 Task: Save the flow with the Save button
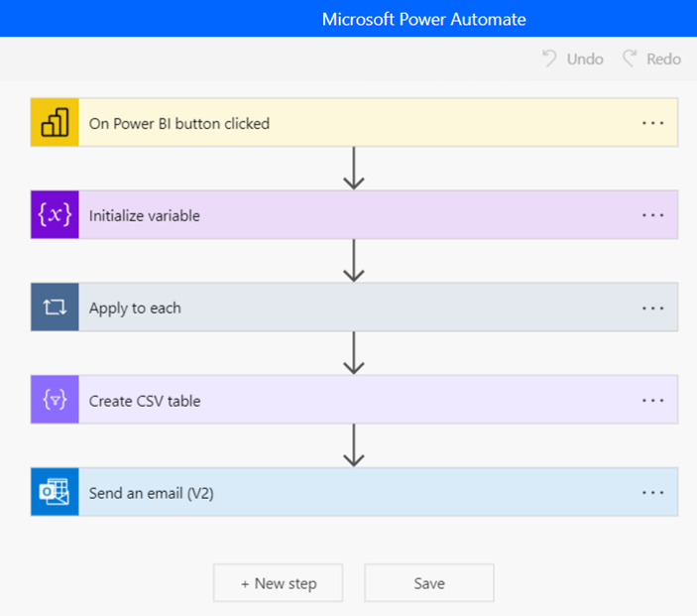pyautogui.click(x=429, y=583)
